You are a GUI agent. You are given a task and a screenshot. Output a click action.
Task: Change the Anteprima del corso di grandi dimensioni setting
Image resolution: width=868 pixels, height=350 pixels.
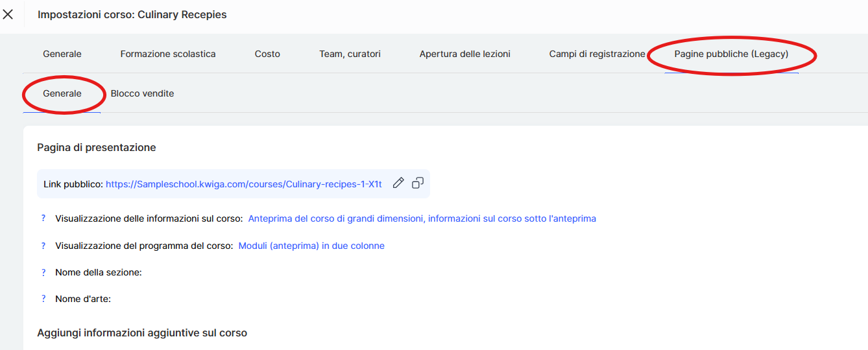422,218
